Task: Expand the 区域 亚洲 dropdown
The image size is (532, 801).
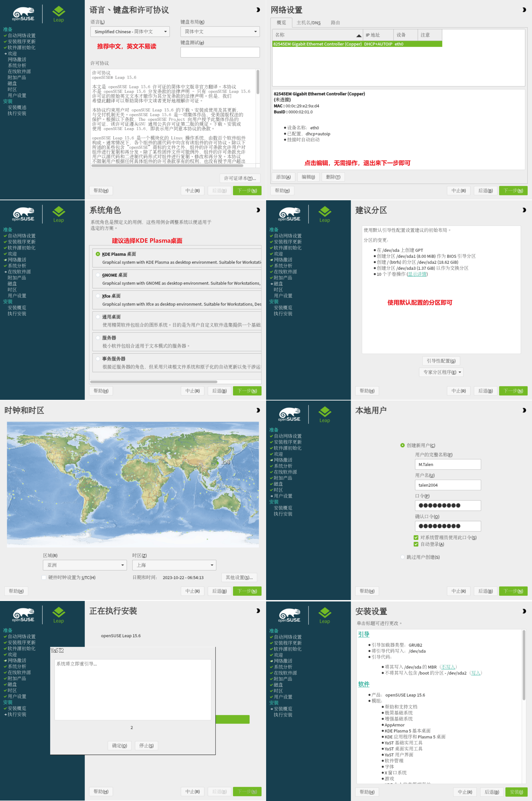Action: click(84, 565)
